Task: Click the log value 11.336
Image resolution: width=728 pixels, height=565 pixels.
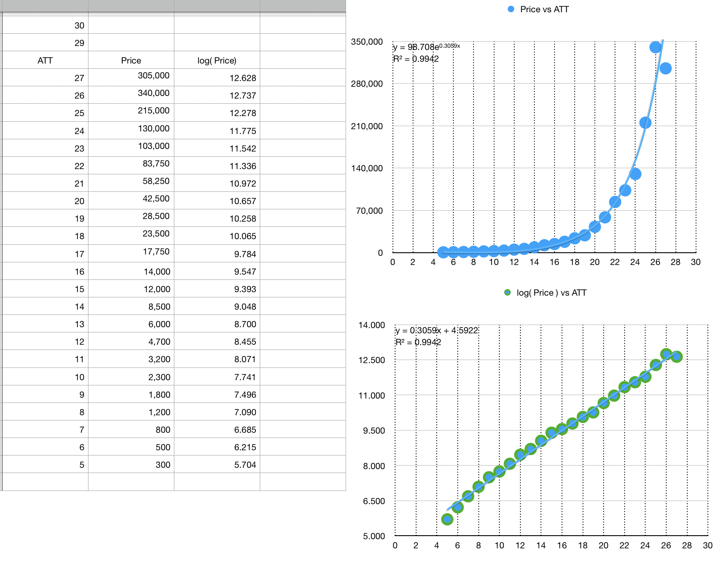Action: (x=217, y=166)
